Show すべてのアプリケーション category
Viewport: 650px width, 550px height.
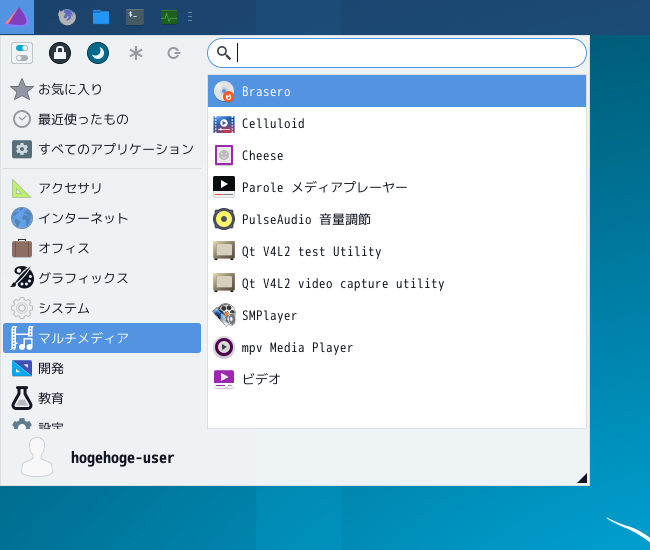point(102,149)
